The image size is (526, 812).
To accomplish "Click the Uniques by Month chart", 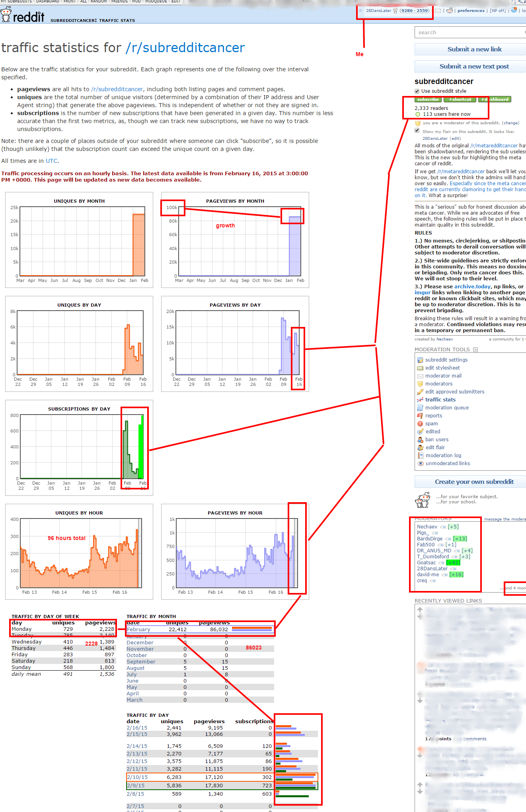I will tap(79, 240).
